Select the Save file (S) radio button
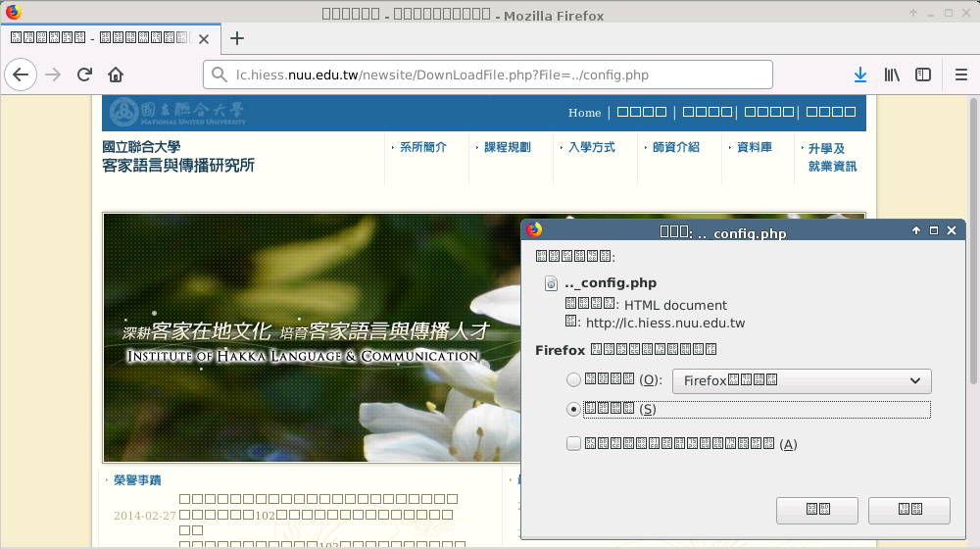This screenshot has height=549, width=980. [x=573, y=409]
